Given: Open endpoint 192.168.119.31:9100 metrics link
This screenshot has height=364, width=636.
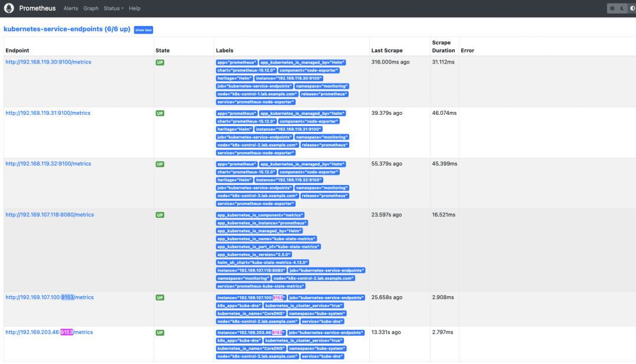Looking at the screenshot, I should pos(48,113).
